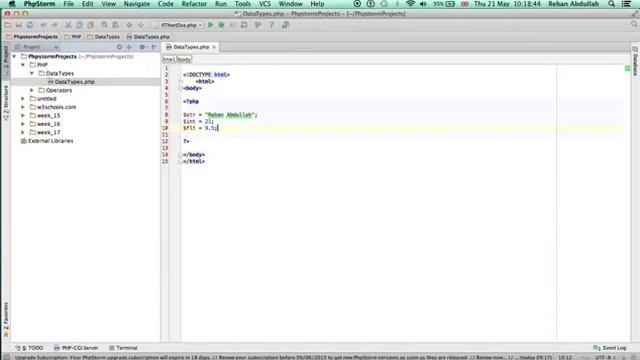Viewport: 640px width, 360px height.
Task: Run the script with green Run button
Action: [211, 25]
